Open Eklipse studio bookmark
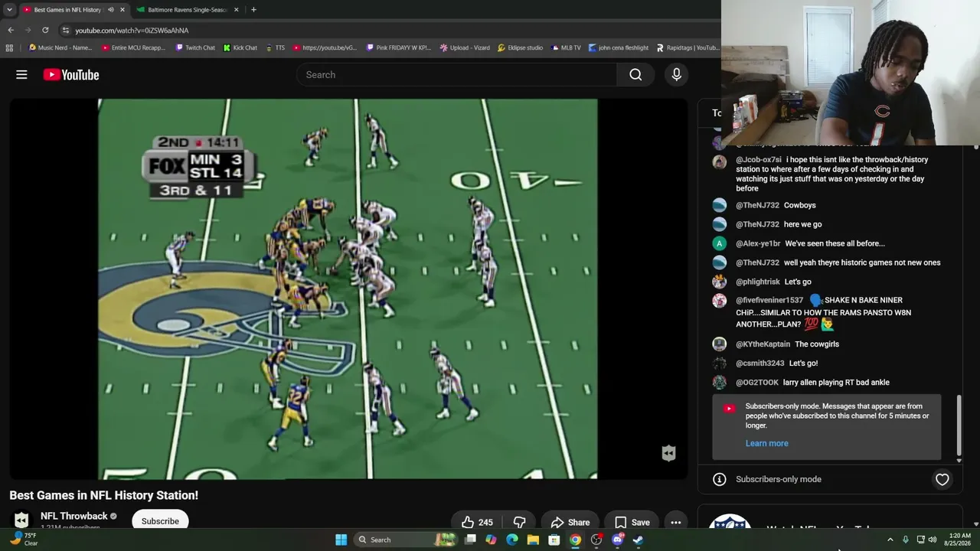 click(520, 47)
